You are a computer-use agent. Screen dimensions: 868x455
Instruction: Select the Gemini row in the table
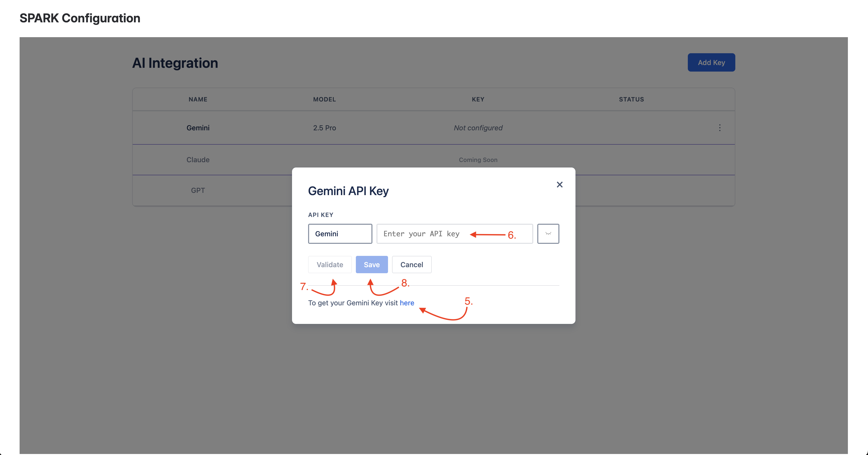click(198, 128)
